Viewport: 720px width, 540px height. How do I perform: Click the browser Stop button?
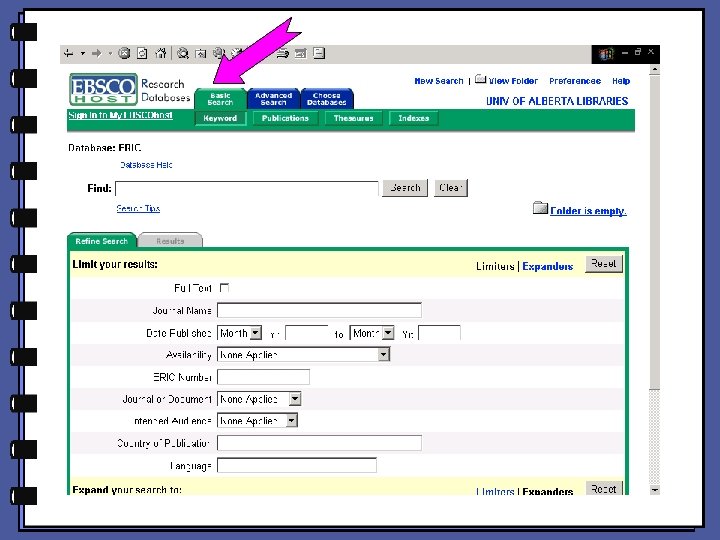pos(124,53)
